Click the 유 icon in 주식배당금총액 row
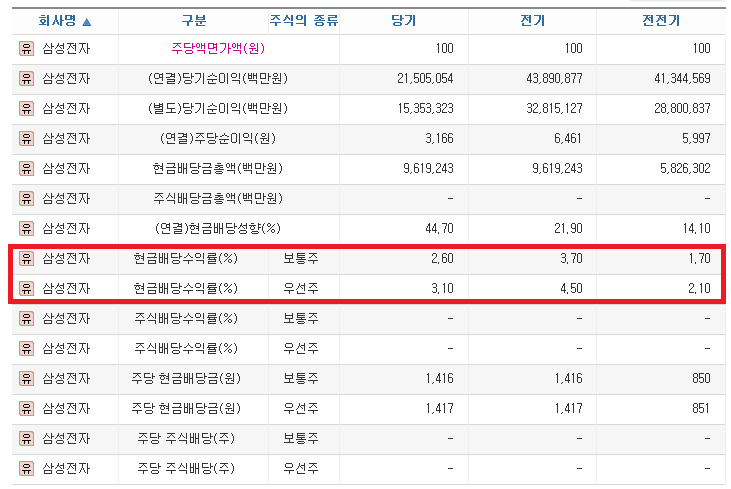Screen dimensions: 731x489 26,199
